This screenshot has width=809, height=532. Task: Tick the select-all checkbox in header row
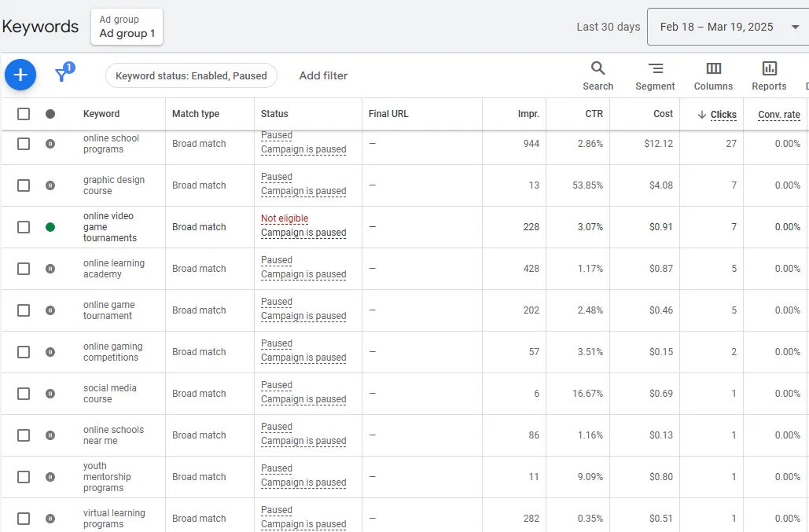pos(24,114)
